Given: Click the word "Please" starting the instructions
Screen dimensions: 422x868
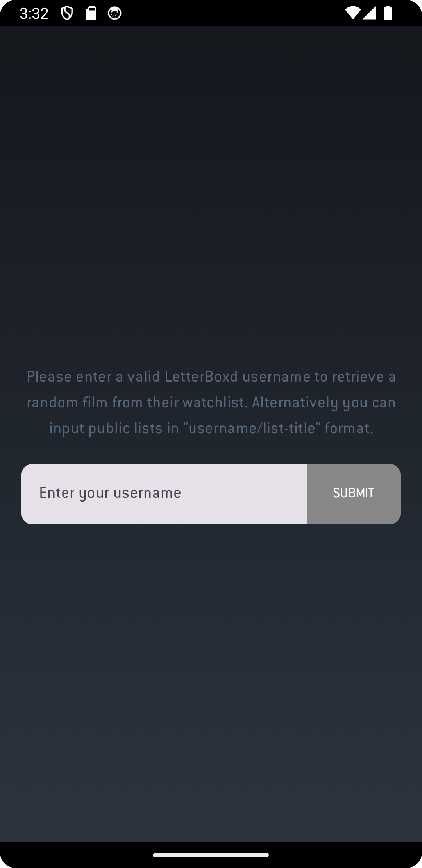Looking at the screenshot, I should [49, 377].
